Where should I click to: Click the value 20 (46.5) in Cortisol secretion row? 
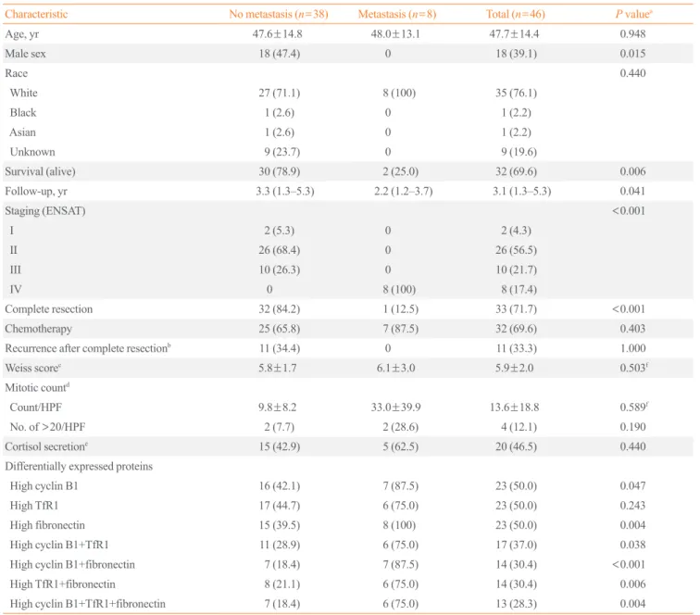click(516, 446)
